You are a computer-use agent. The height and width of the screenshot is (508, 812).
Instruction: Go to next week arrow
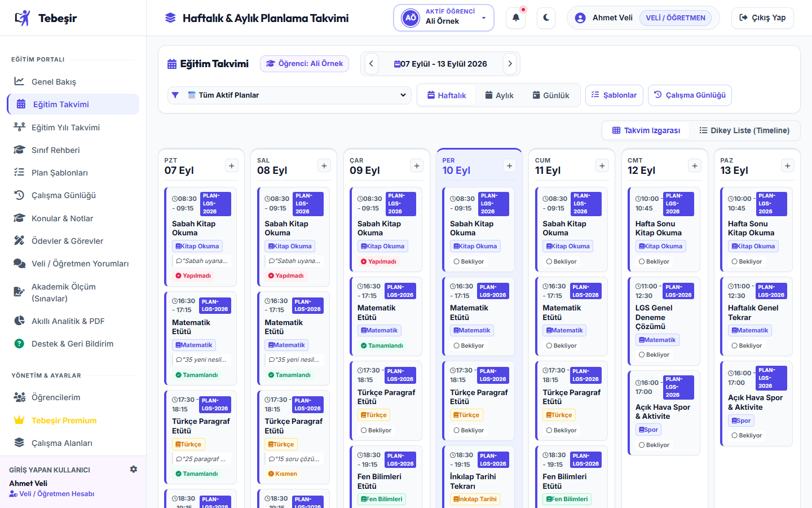(x=510, y=64)
